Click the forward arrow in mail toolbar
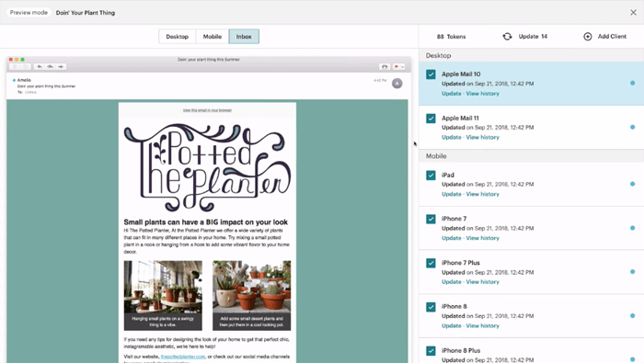Image resolution: width=644 pixels, height=363 pixels. tap(61, 66)
